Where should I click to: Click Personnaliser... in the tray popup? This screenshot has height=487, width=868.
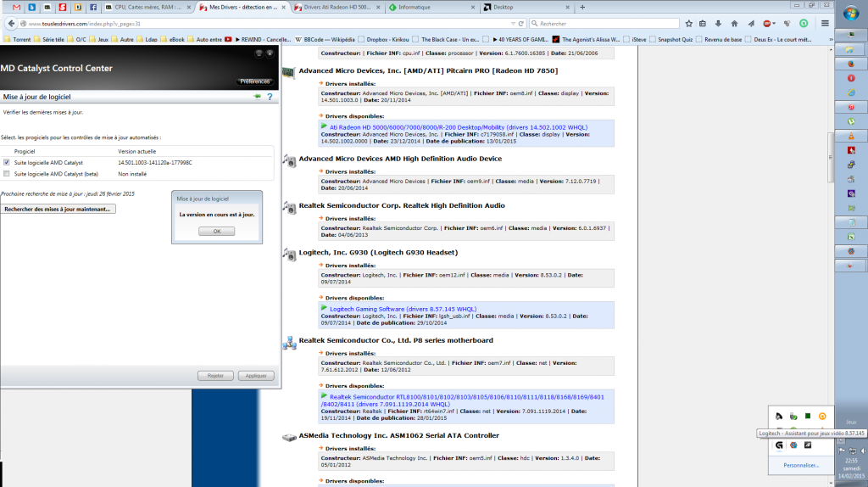(x=800, y=466)
